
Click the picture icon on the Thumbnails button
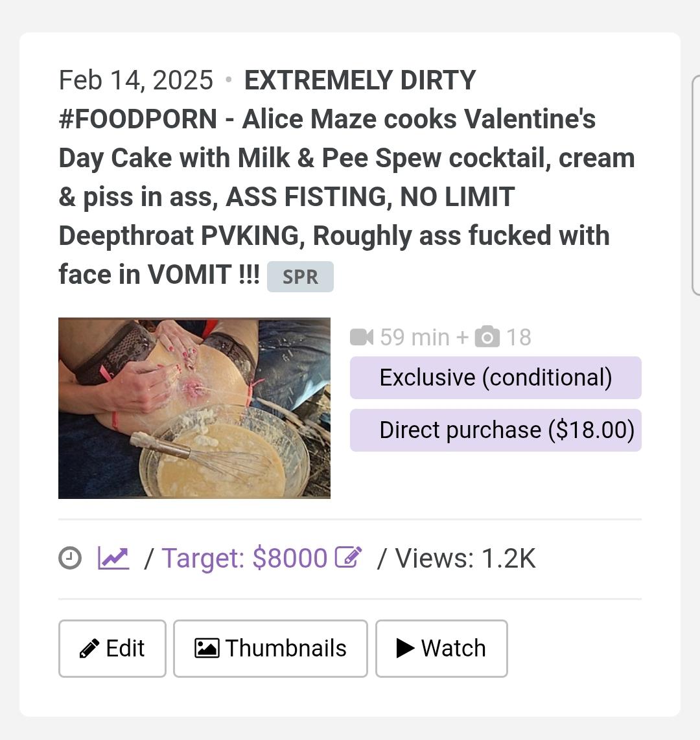pyautogui.click(x=207, y=648)
